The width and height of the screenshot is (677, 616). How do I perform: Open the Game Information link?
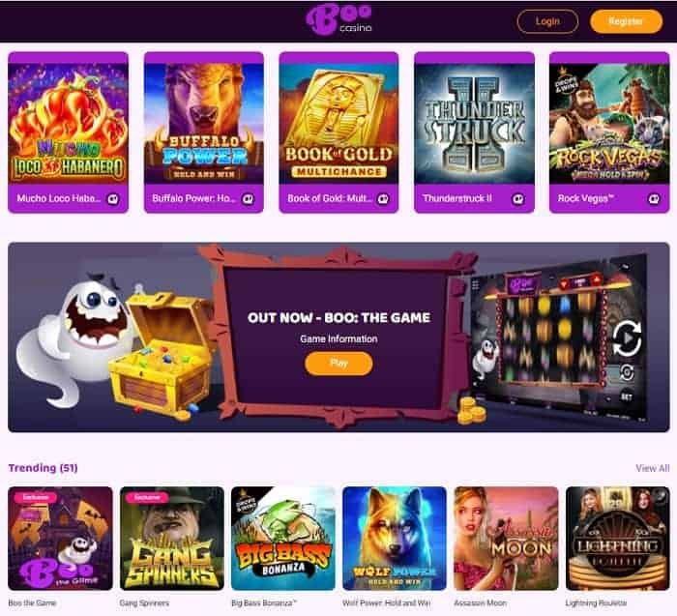(338, 338)
